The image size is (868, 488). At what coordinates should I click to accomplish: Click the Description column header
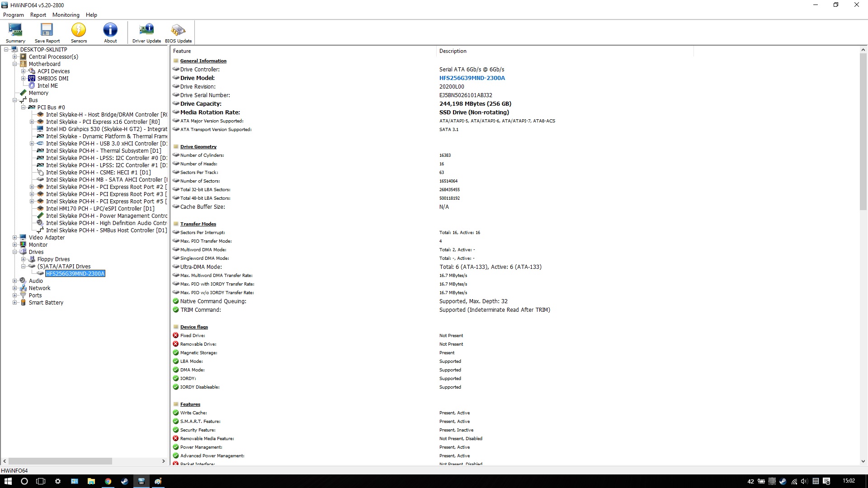click(453, 51)
